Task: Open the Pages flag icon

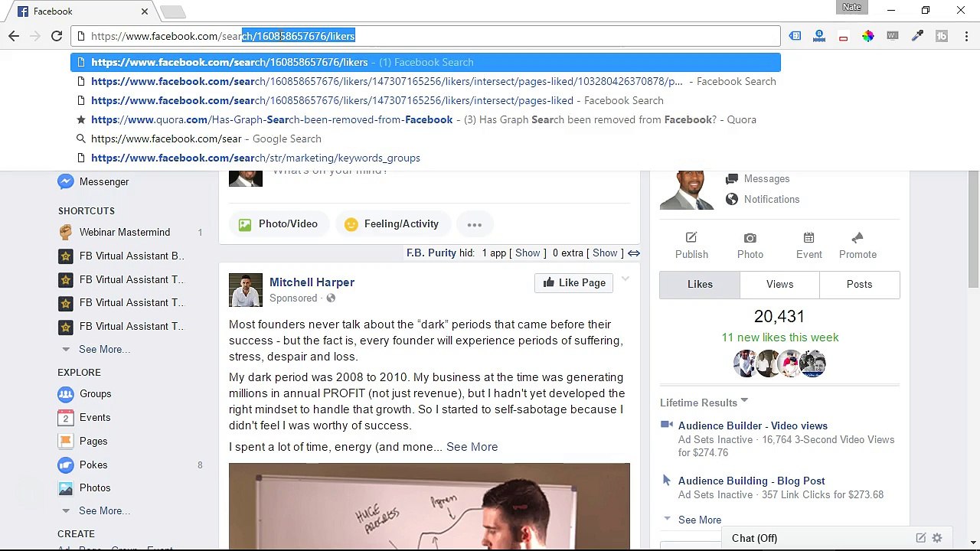Action: pos(66,441)
